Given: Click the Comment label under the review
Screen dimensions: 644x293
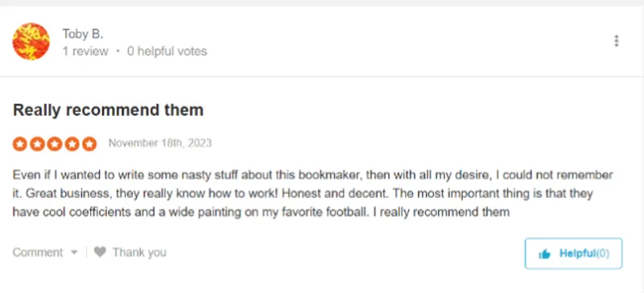Looking at the screenshot, I should click(38, 252).
